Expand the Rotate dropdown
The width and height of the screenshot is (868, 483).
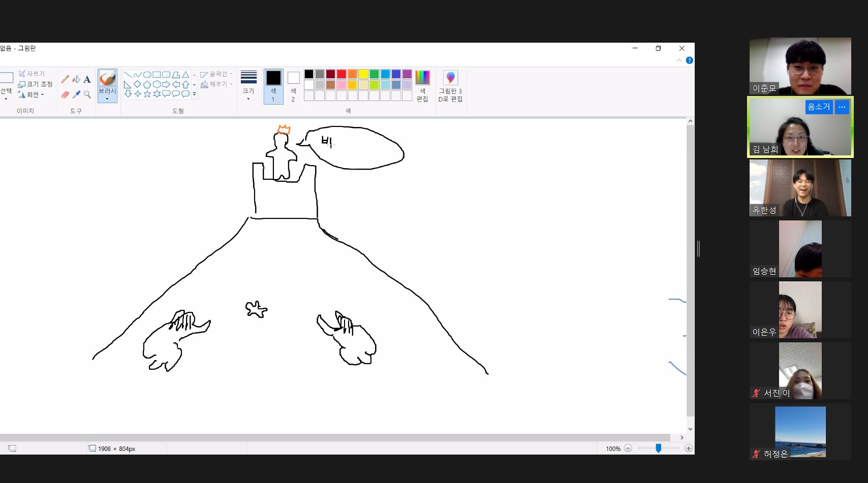tap(31, 94)
